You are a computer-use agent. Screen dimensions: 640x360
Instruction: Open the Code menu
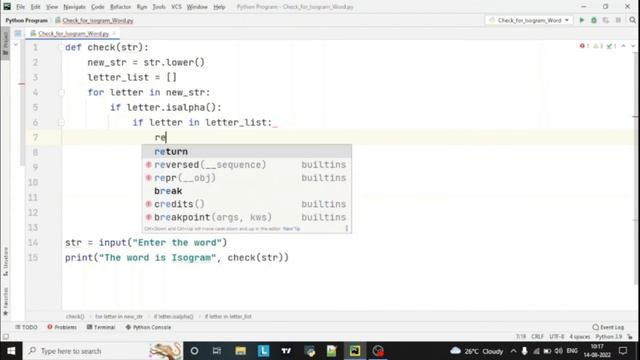(x=98, y=7)
